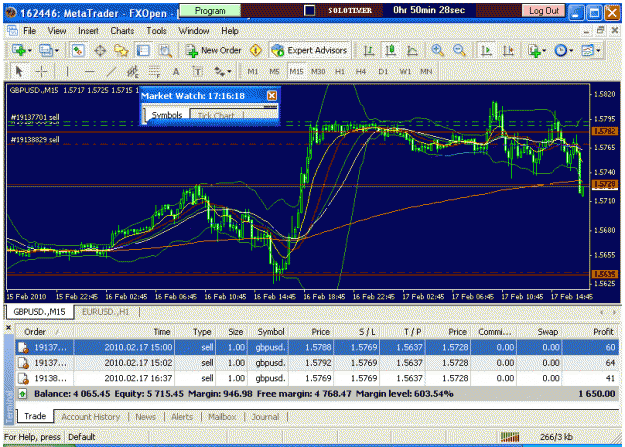
Task: Open the Mailbox terminal tab
Action: point(222,417)
